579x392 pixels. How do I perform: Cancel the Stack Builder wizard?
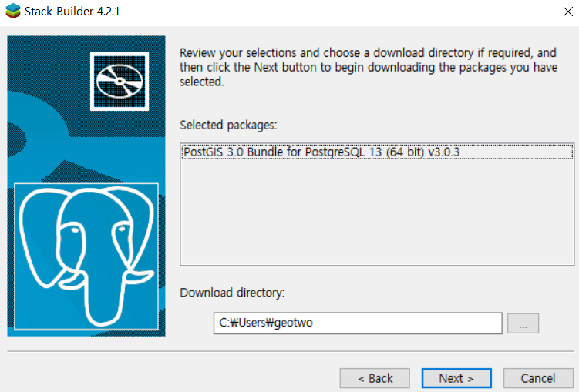point(538,378)
